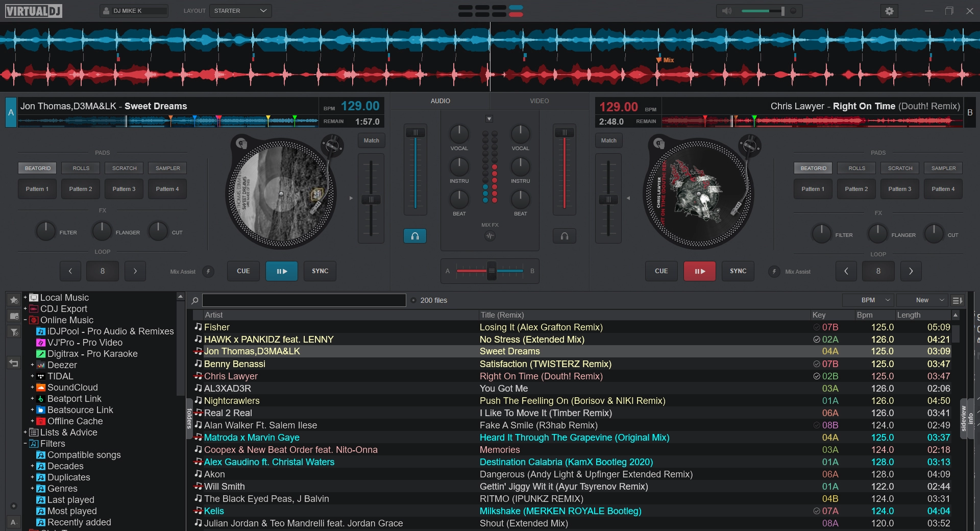Open the MIX FX selector in the mixer

tap(489, 236)
